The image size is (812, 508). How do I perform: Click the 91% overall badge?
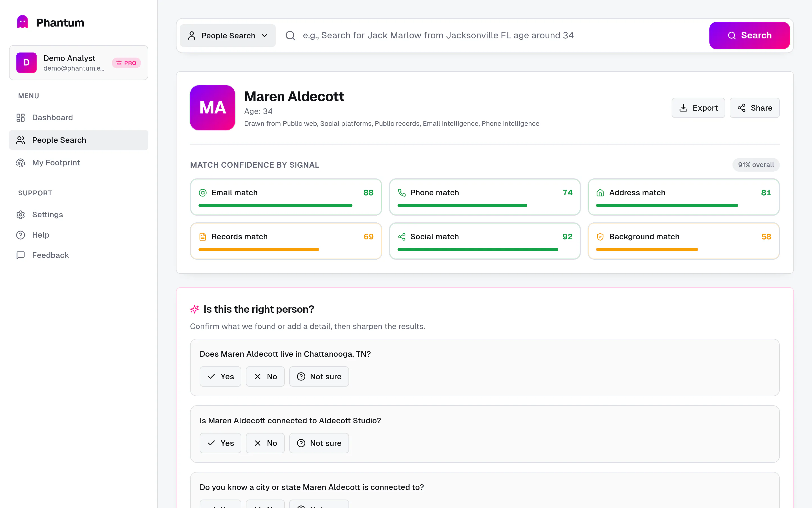[x=756, y=165]
